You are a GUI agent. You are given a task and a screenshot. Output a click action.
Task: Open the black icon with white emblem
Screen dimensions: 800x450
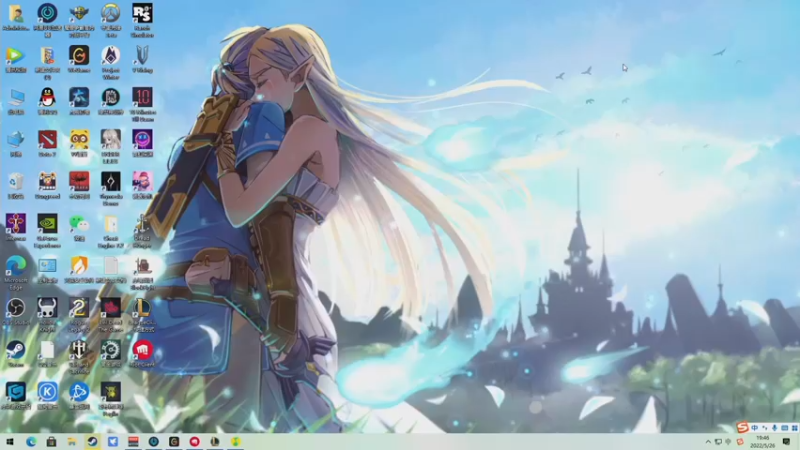tap(111, 182)
